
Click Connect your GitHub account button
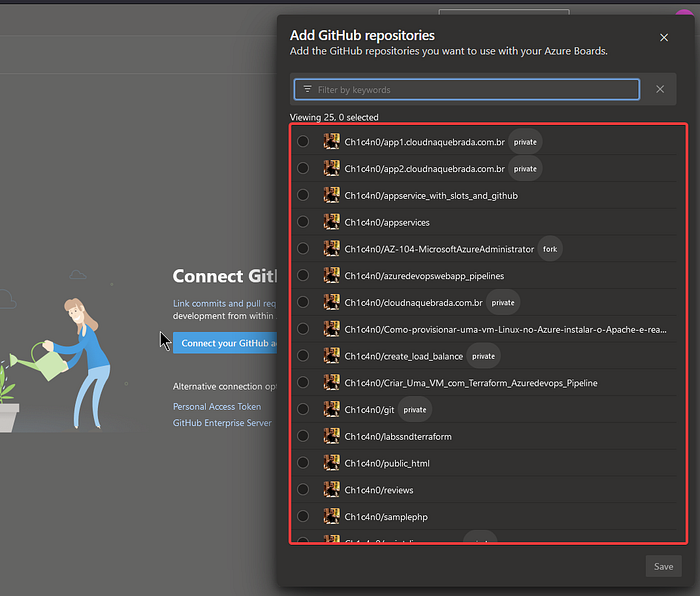tap(225, 343)
